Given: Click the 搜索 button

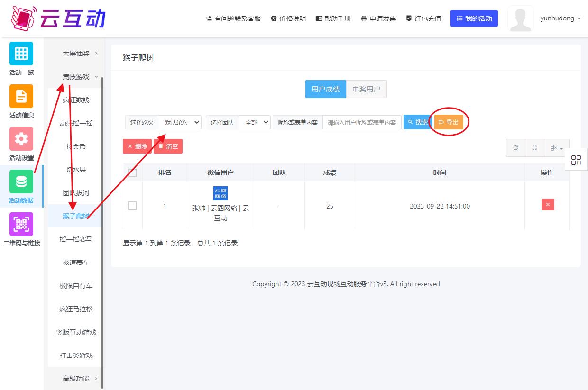Looking at the screenshot, I should [x=418, y=122].
